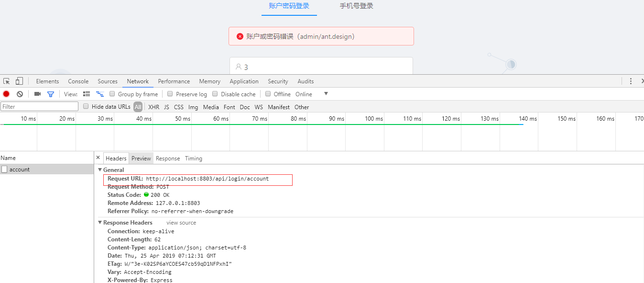Click the network Filter text box
Screen dimensions: 644x283
(39, 106)
